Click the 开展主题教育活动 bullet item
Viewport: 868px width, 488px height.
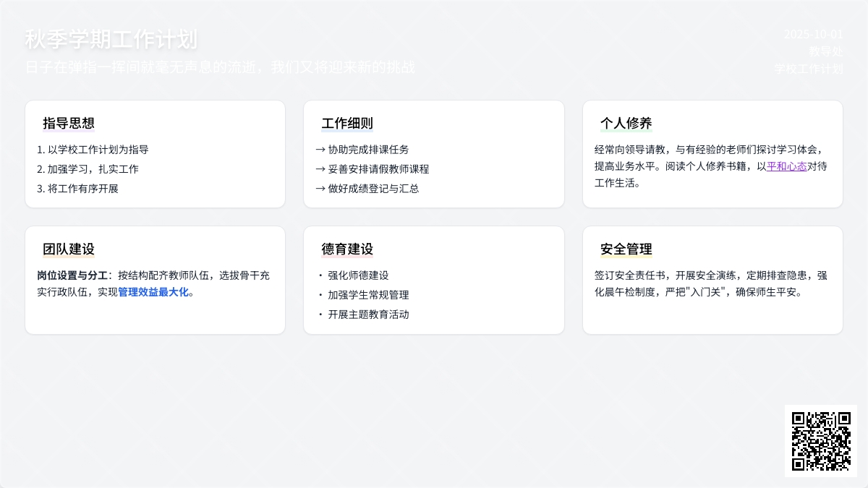tap(368, 314)
